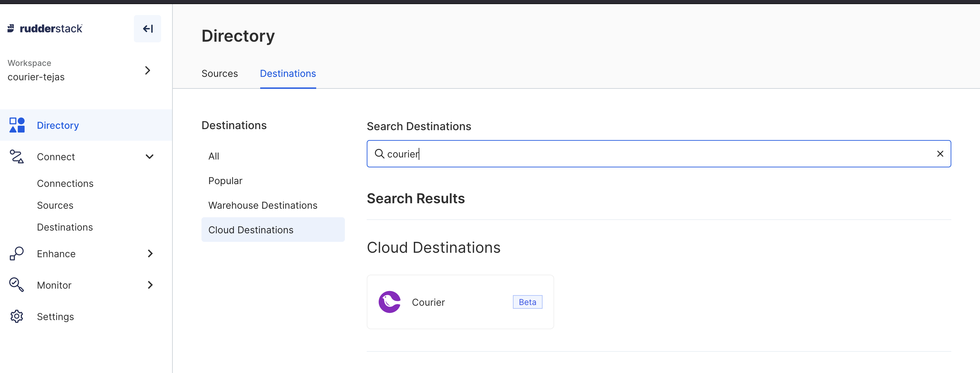
Task: Click the search magnifier inside the search box
Action: 380,154
